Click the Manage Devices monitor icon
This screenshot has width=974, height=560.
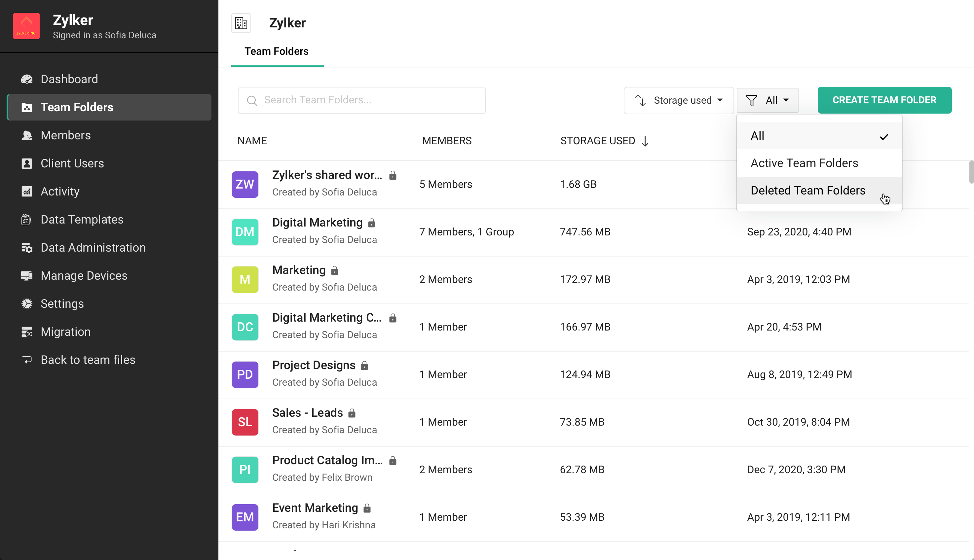(x=26, y=276)
